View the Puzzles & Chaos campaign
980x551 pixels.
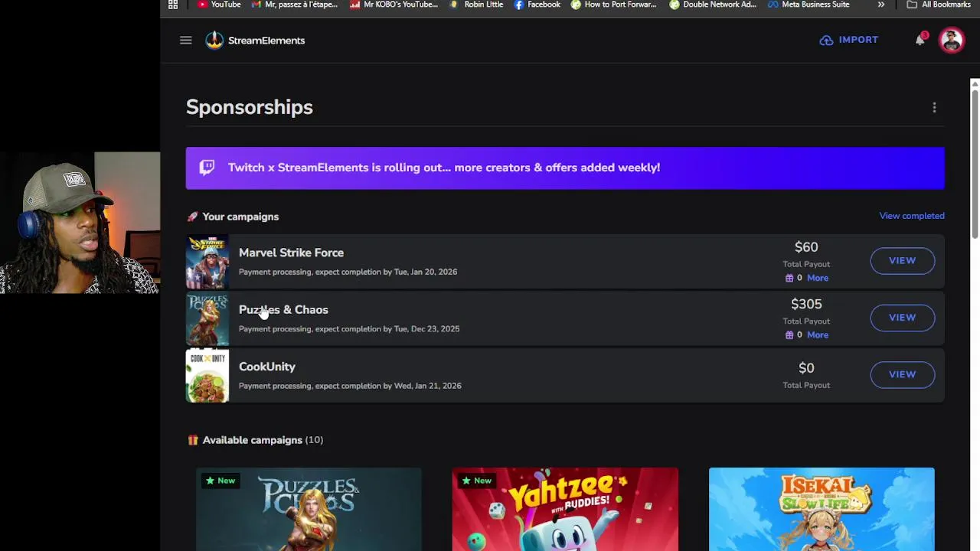[902, 318]
